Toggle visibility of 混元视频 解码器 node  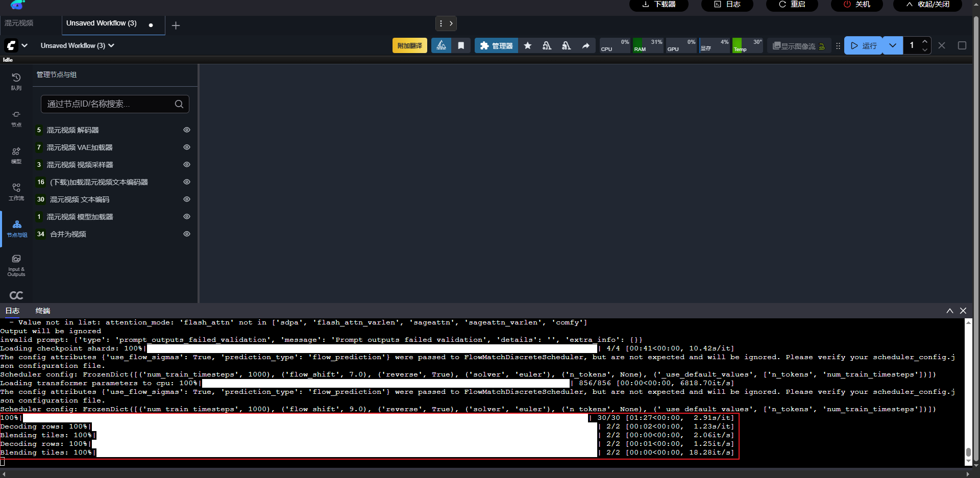187,130
